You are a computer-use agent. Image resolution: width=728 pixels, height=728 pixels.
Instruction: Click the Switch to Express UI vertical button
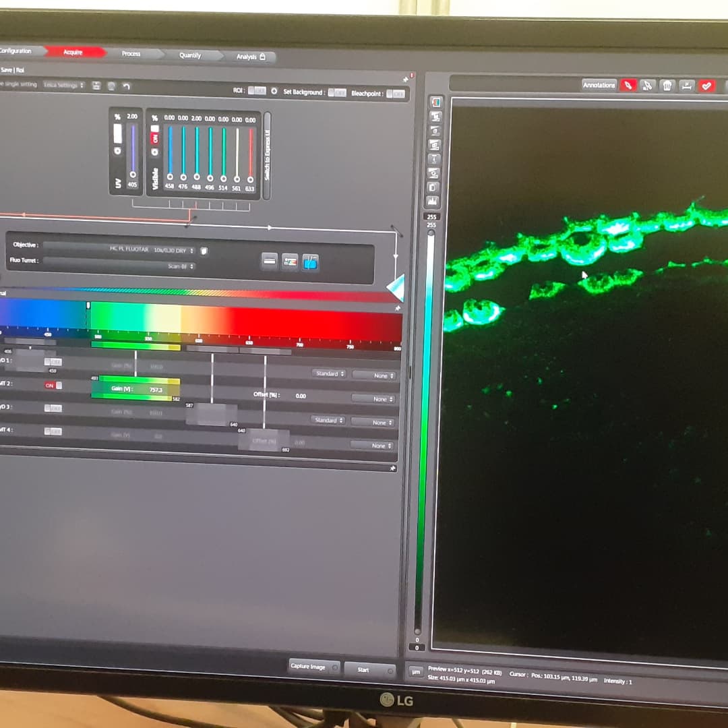point(267,156)
